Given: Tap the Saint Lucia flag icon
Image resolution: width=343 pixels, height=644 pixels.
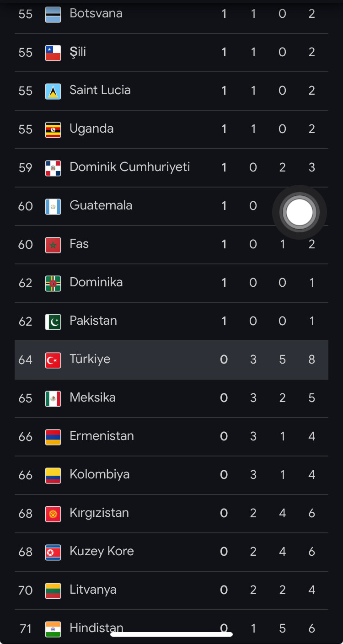Looking at the screenshot, I should 53,91.
